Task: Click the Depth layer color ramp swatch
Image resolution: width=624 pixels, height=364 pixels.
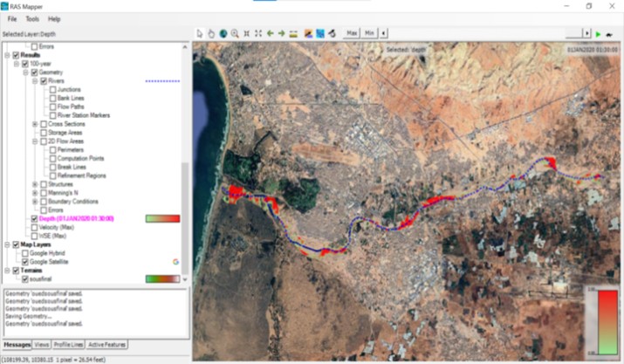Action: (x=163, y=218)
